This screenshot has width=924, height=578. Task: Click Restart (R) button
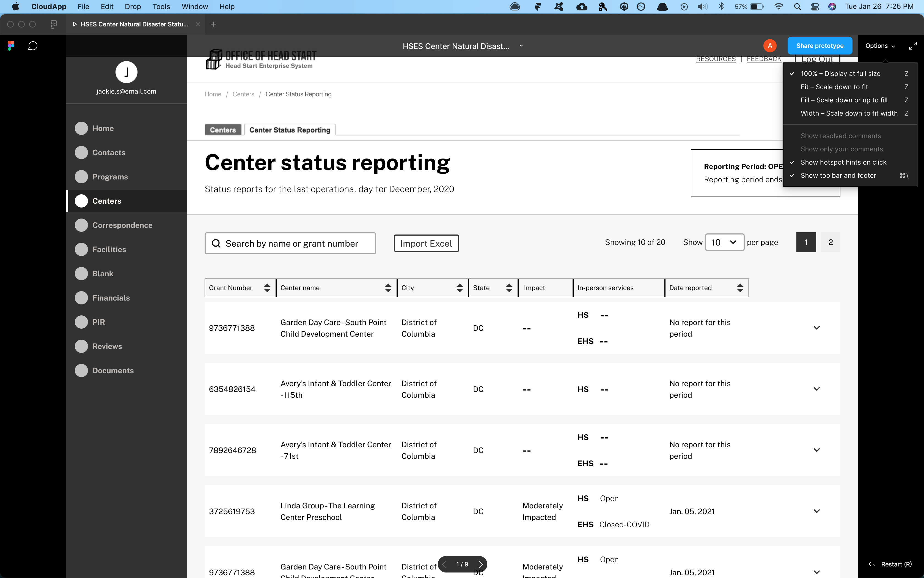point(890,564)
